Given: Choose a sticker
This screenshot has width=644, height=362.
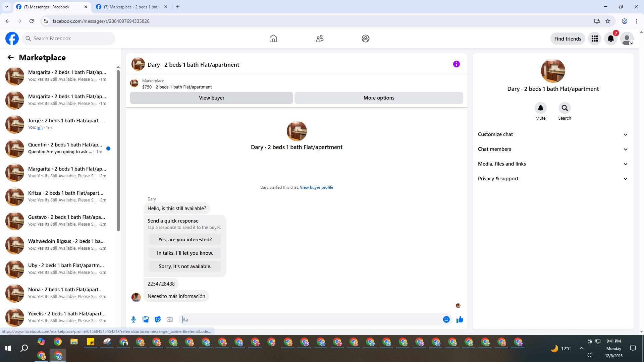Looking at the screenshot, I should click(158, 319).
